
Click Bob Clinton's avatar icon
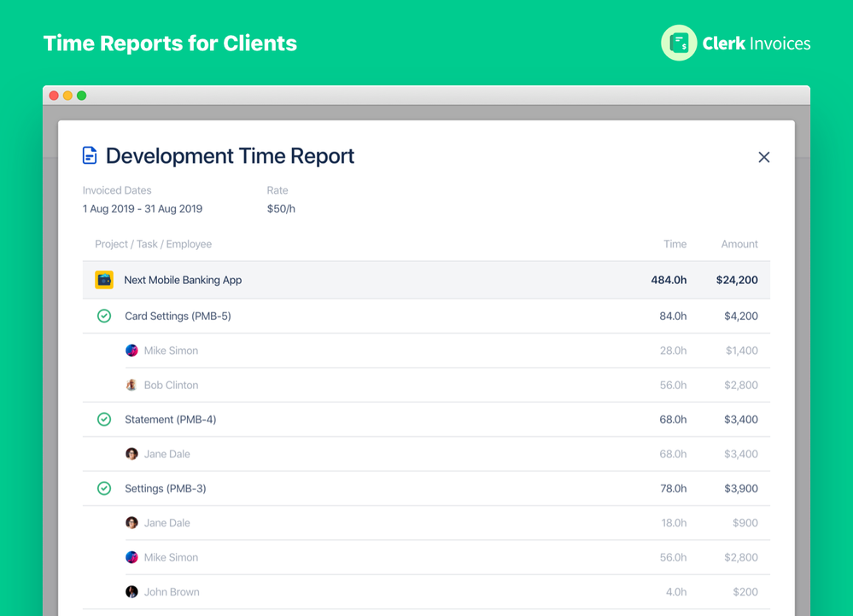click(x=131, y=385)
